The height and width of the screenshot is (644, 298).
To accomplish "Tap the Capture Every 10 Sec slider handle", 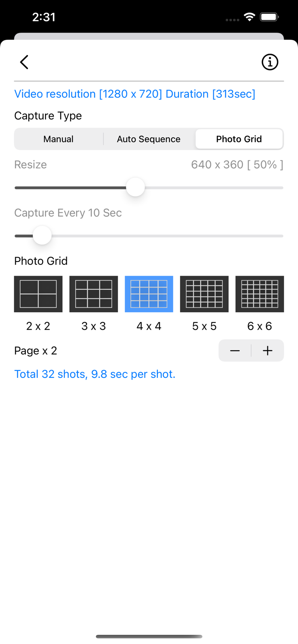I will pyautogui.click(x=42, y=235).
